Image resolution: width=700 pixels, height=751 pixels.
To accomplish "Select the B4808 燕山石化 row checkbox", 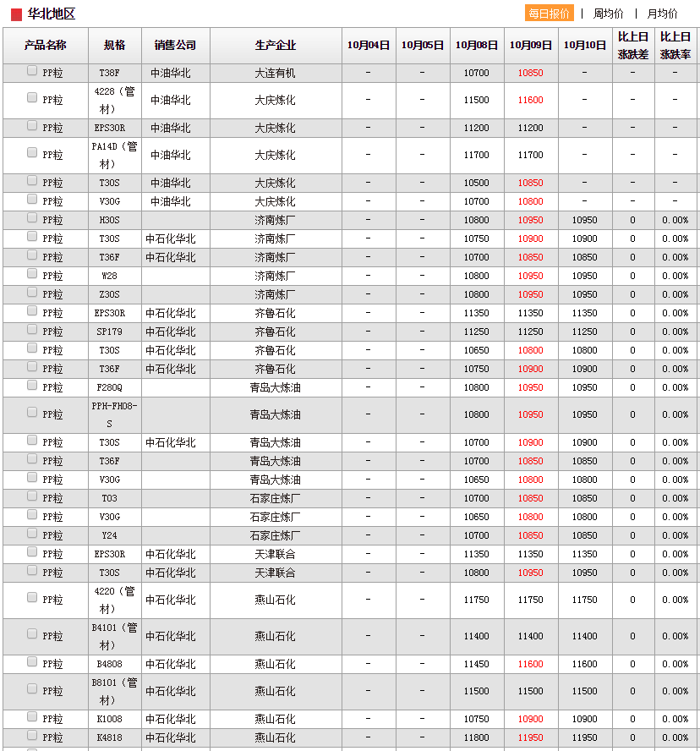I will pyautogui.click(x=32, y=662).
